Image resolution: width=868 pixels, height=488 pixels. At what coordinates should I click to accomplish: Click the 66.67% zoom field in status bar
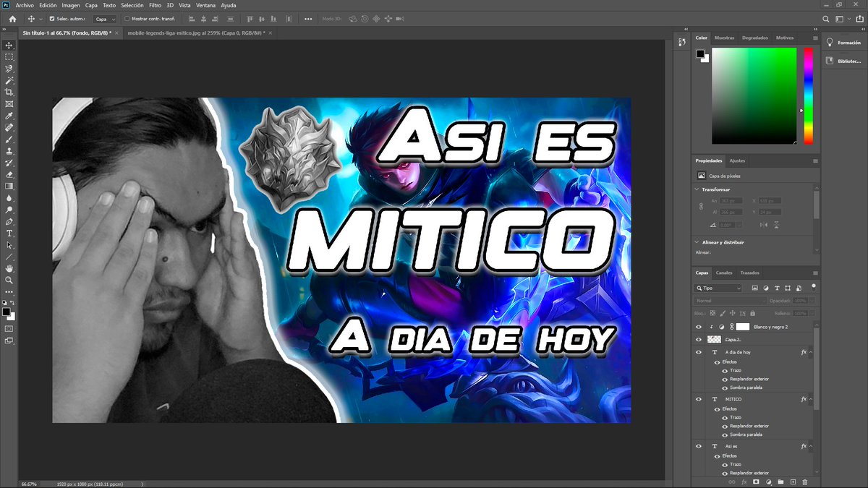29,484
